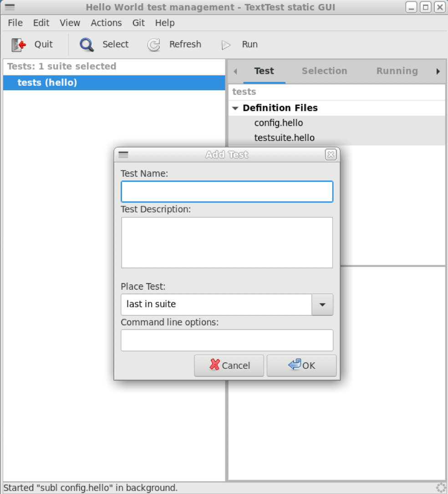
Task: Focus the Command line options field
Action: click(227, 340)
